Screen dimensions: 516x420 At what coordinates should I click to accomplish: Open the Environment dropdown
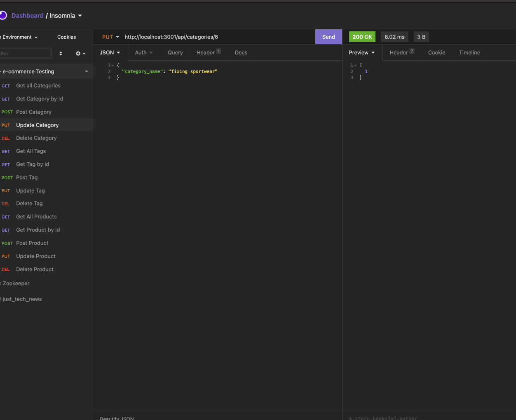tap(19, 37)
